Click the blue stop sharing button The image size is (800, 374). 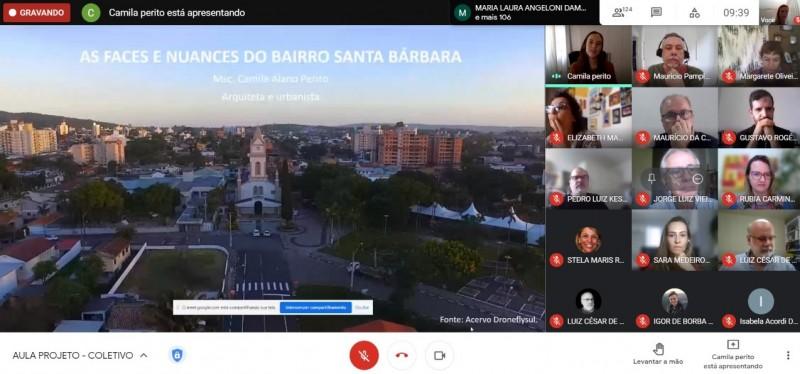[x=316, y=308]
